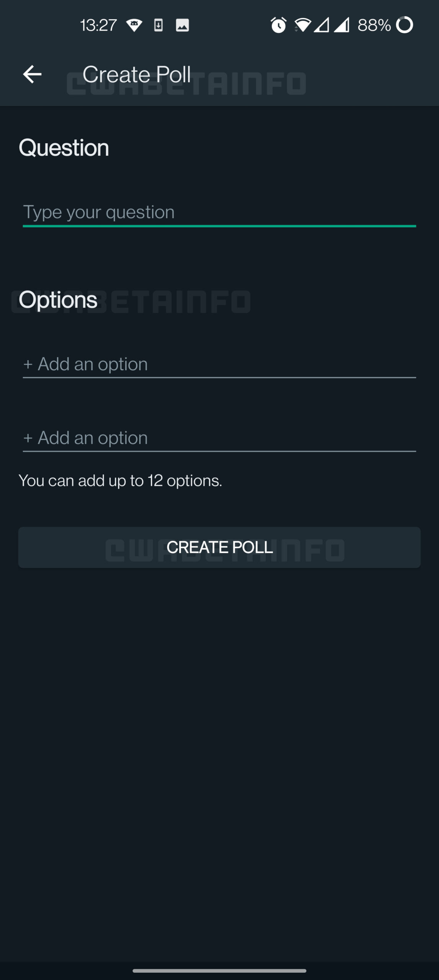The width and height of the screenshot is (439, 980).
Task: Tap the Wi-Fi status icon
Action: click(302, 25)
